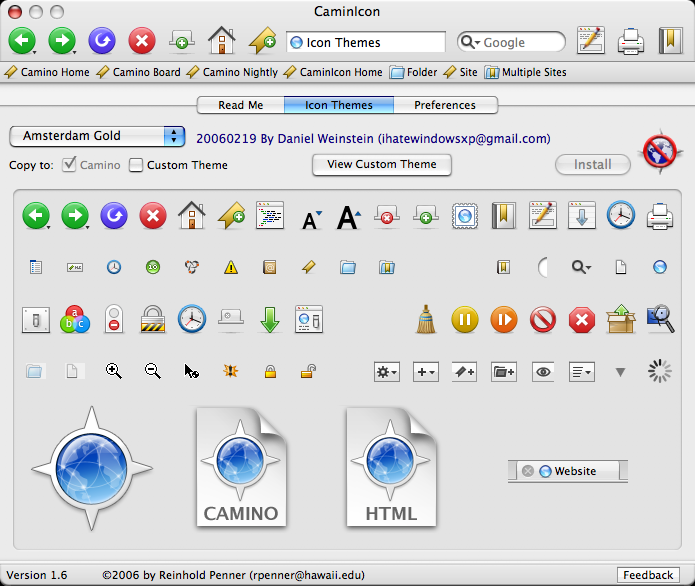Click the download arrow window icon in the first row
Image resolution: width=695 pixels, height=586 pixels.
[x=582, y=215]
